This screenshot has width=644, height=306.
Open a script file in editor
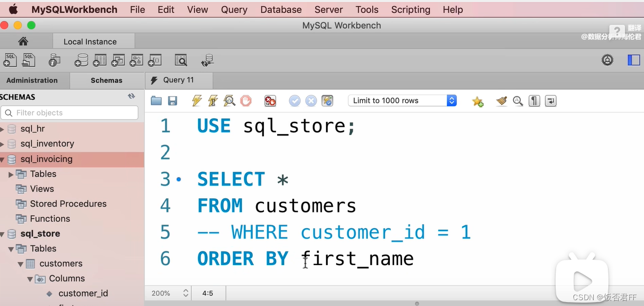coord(156,101)
